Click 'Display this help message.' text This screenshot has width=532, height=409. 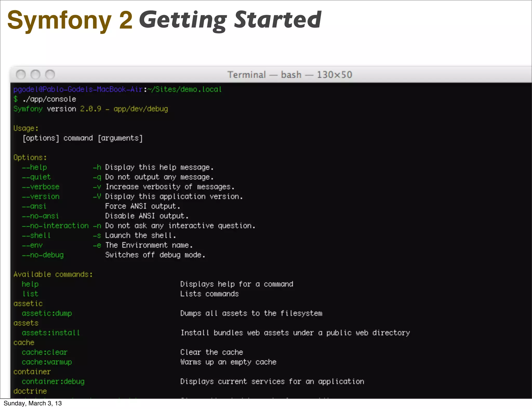pos(159,167)
